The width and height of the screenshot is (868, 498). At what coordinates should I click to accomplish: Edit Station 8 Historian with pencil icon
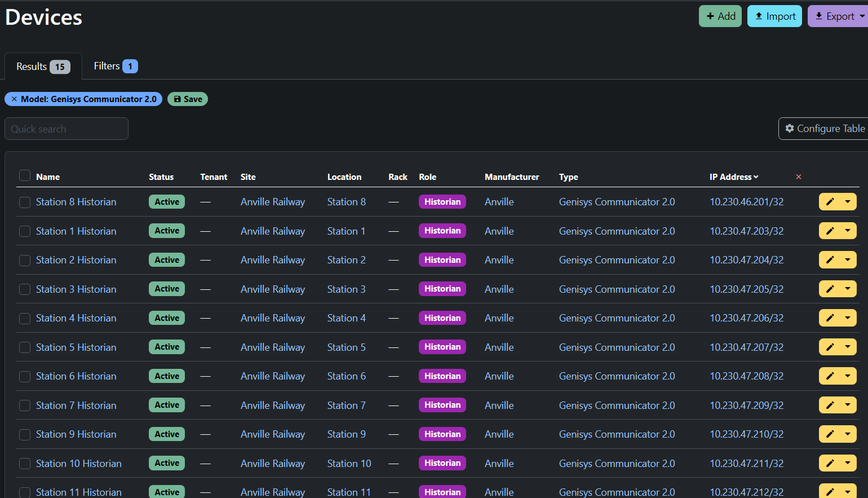(829, 201)
